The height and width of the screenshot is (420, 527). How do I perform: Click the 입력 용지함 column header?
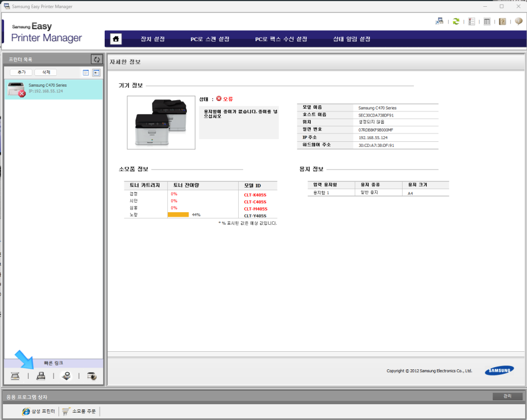coord(325,185)
